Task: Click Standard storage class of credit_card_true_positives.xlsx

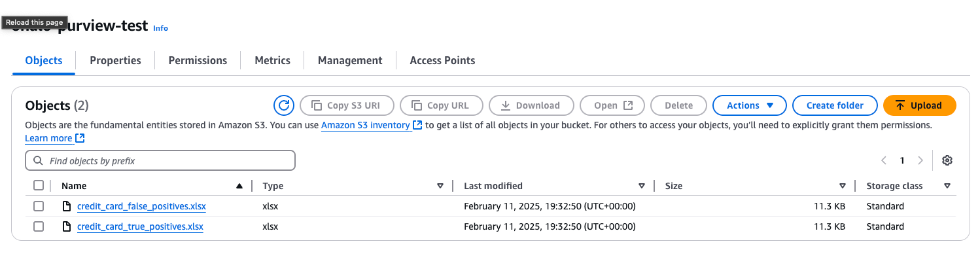Action: [x=885, y=227]
